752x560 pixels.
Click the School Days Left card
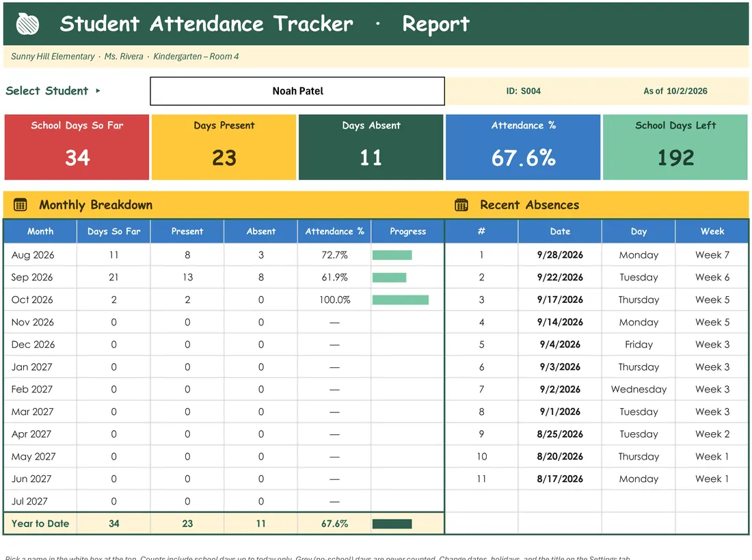[675, 147]
